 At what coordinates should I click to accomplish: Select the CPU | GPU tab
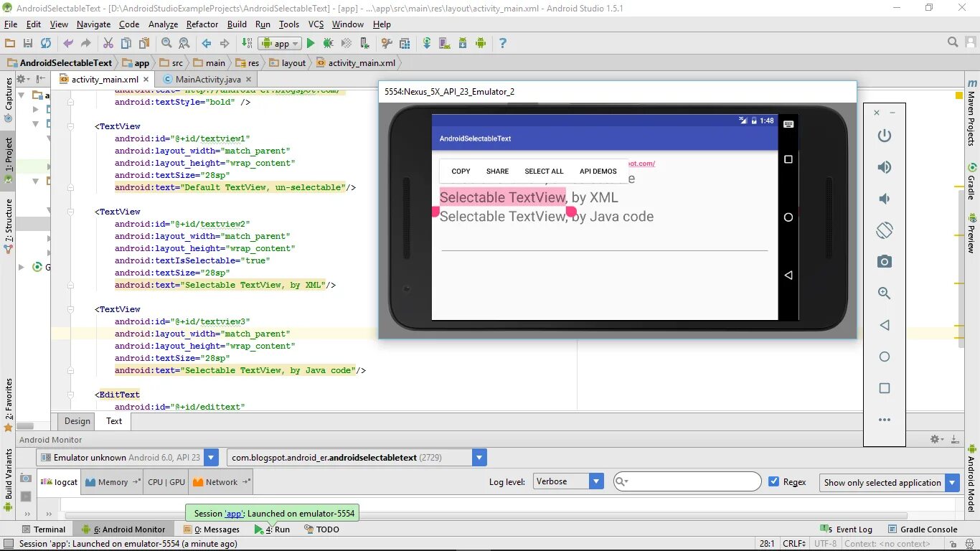click(166, 482)
